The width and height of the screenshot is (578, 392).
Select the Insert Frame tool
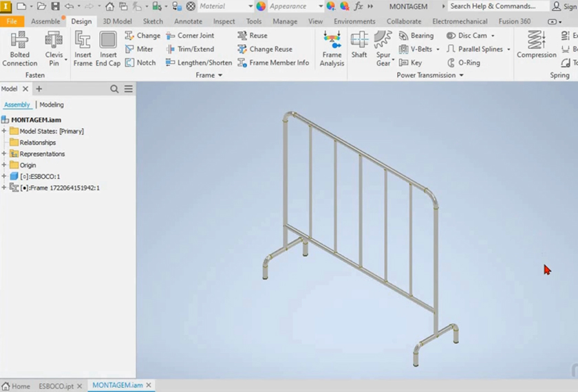pos(83,49)
